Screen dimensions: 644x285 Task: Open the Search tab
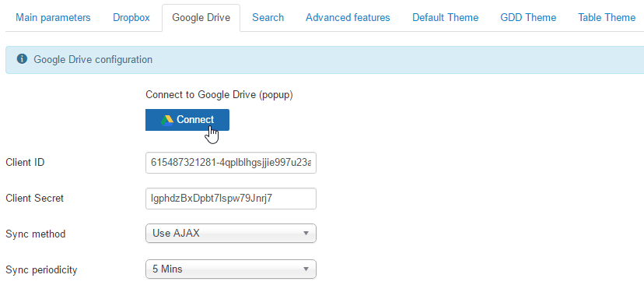tap(268, 18)
